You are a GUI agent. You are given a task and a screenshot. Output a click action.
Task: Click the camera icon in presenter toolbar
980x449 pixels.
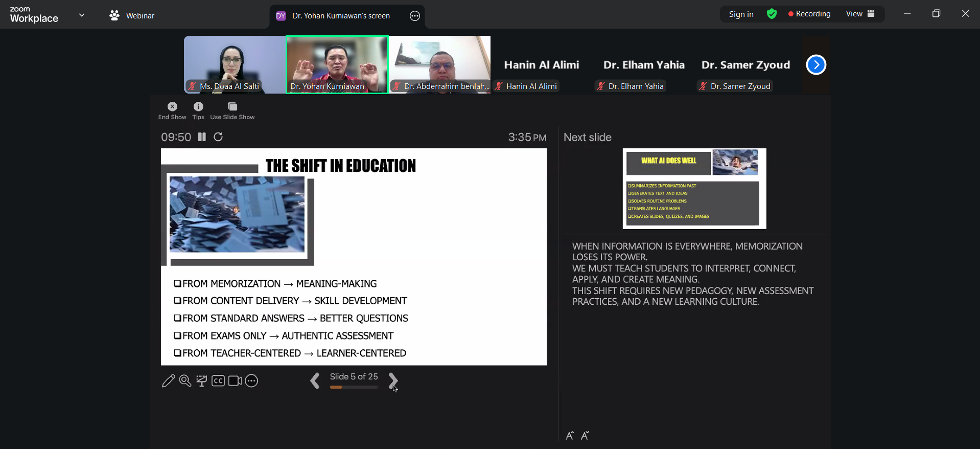tap(235, 381)
